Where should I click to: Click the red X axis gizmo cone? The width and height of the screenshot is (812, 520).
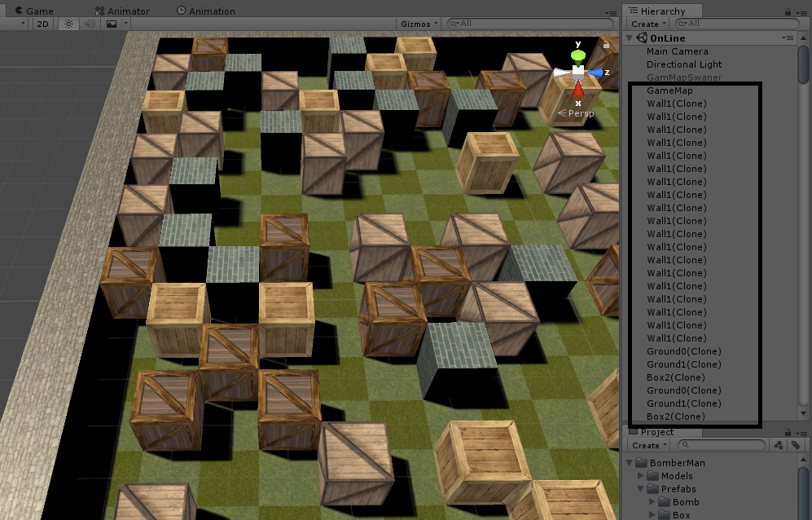coord(578,89)
